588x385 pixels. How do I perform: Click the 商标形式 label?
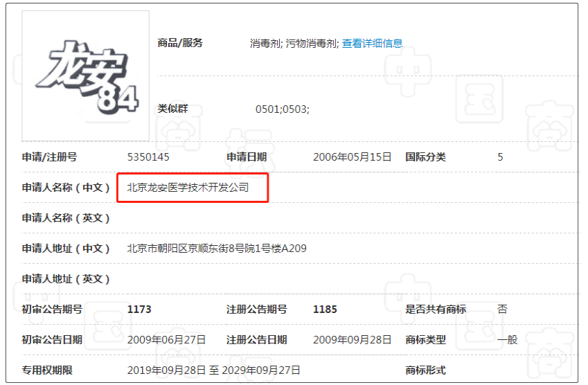tap(425, 370)
